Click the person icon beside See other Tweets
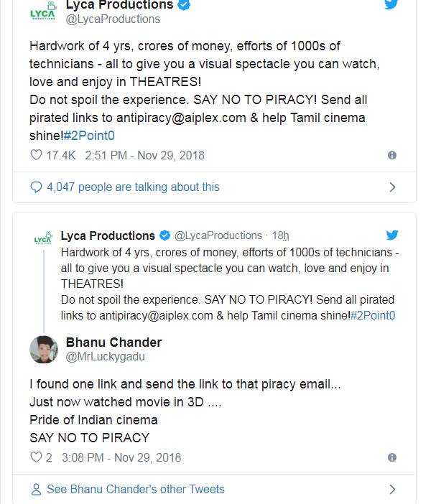 pos(36,489)
